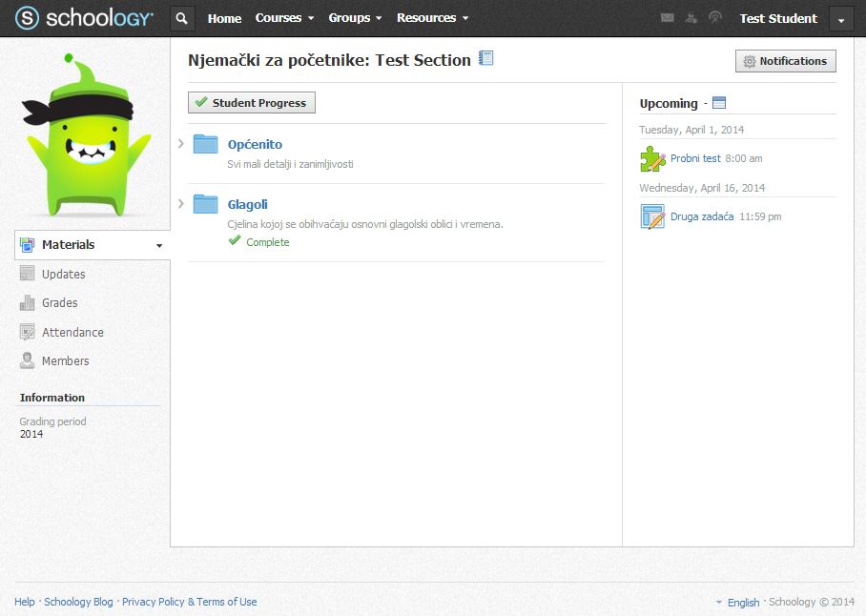Click the Notifications button
This screenshot has width=866, height=616.
coord(785,61)
